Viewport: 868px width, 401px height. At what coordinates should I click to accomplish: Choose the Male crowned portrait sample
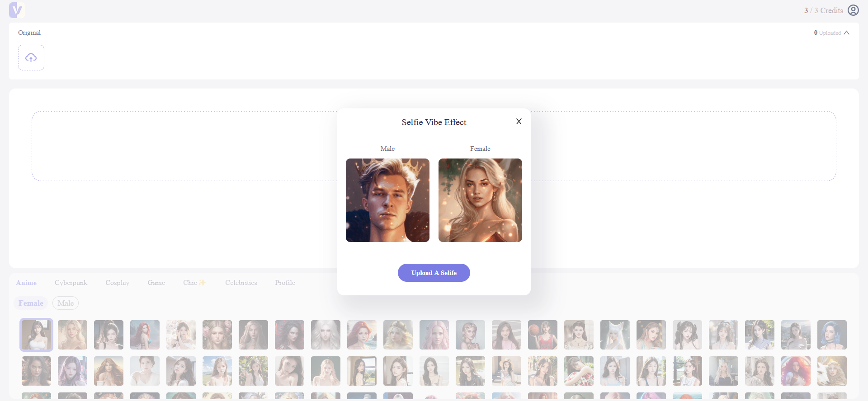[x=387, y=200]
